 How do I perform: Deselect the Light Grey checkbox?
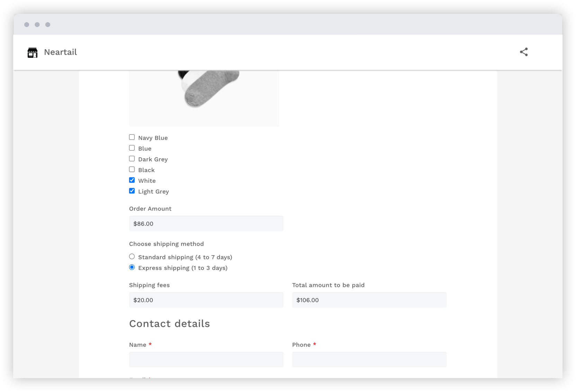click(132, 191)
